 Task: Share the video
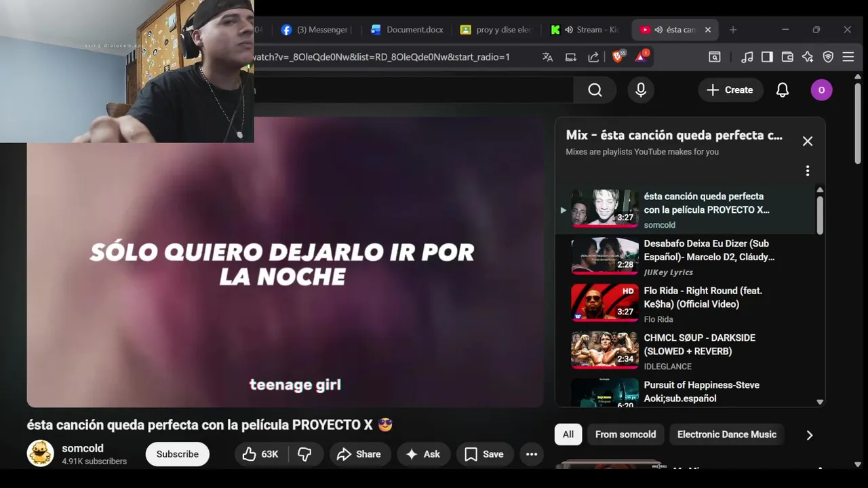(x=359, y=454)
